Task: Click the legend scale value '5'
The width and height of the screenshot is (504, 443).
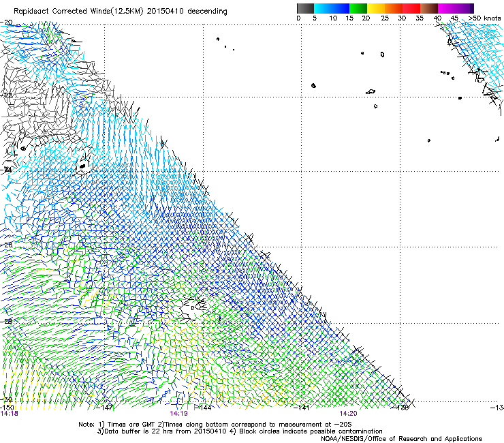Action: [x=315, y=18]
